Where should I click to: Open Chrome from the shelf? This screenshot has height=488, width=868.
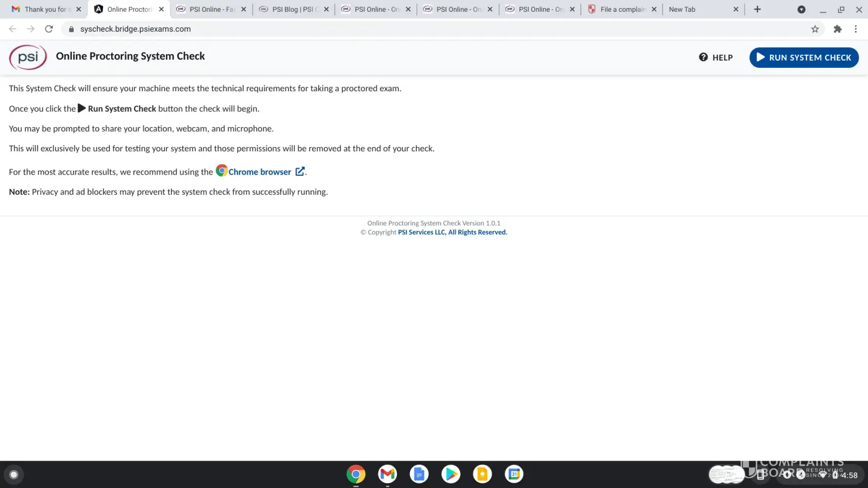356,474
